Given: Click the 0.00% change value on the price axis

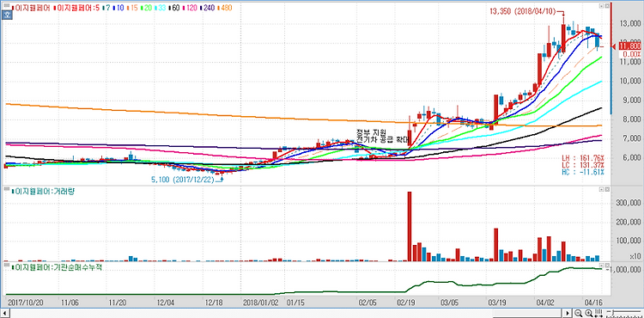Looking at the screenshot, I should click(631, 54).
